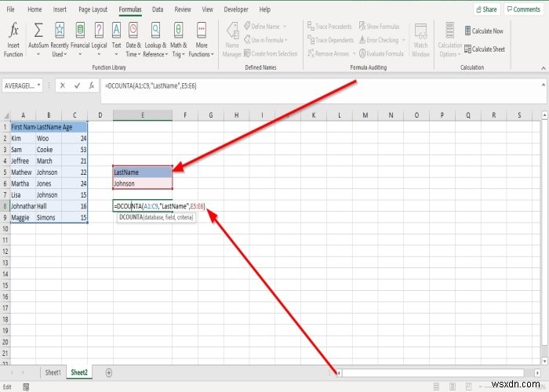Switch to the View tab

pos(207,9)
